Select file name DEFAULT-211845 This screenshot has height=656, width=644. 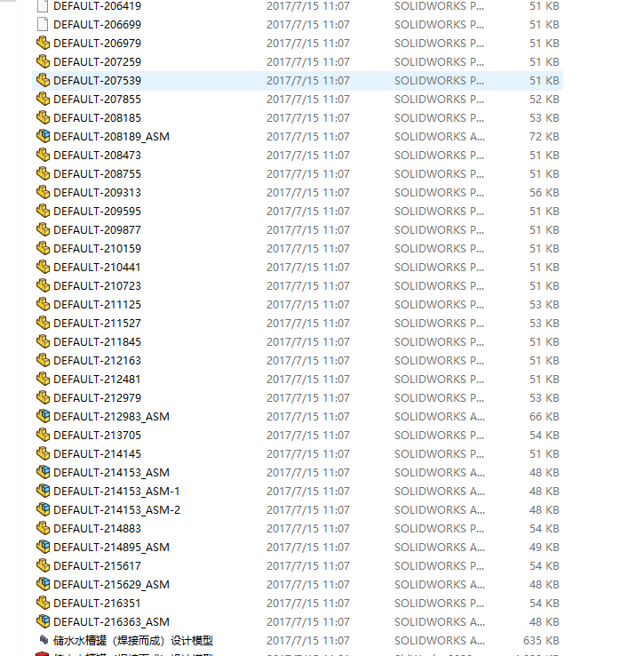(98, 342)
